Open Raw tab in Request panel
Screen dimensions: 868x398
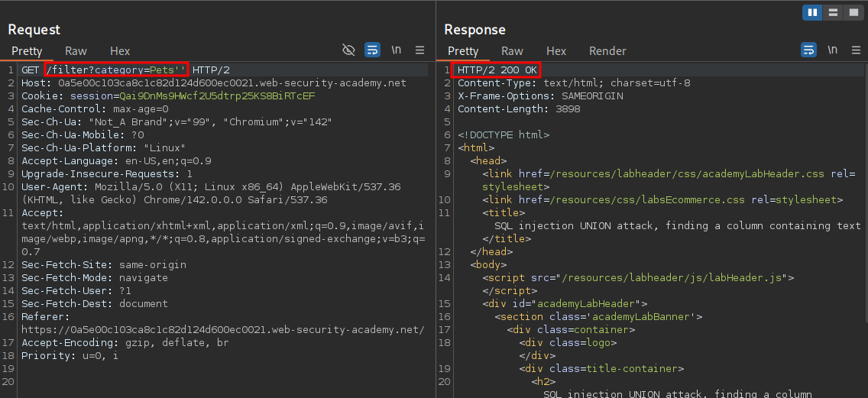[76, 51]
